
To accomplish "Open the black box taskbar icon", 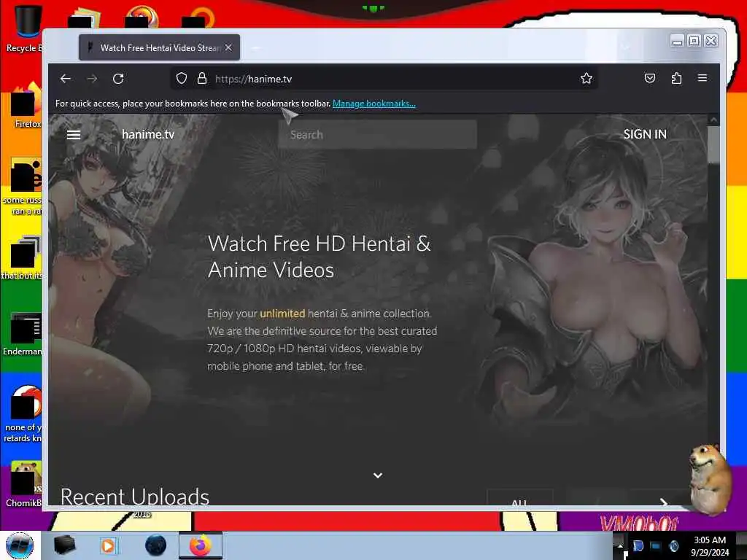I will [x=65, y=545].
